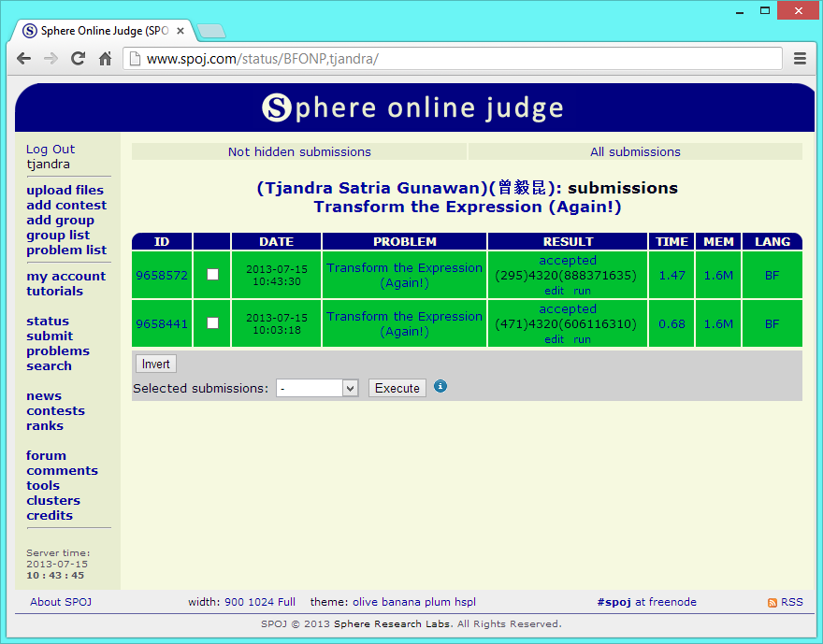Screen dimensions: 823x644
Task: Reload the page with the refresh icon
Action: coord(79,58)
